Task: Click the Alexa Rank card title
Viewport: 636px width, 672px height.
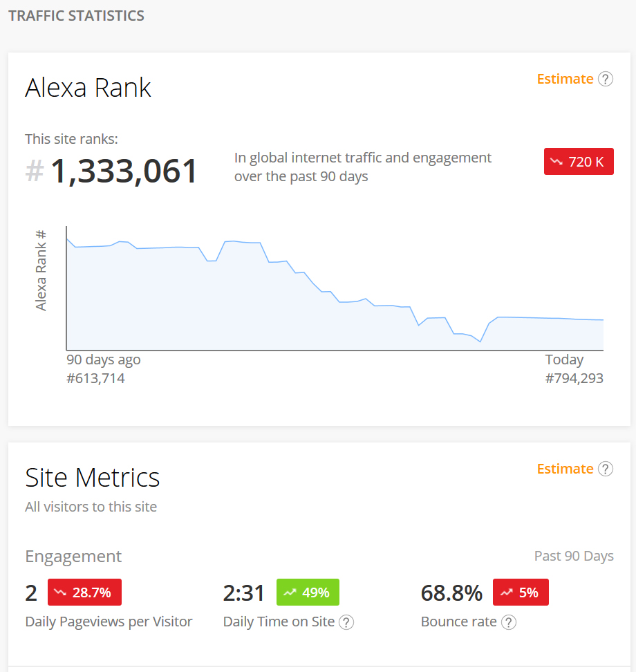Action: [x=88, y=88]
